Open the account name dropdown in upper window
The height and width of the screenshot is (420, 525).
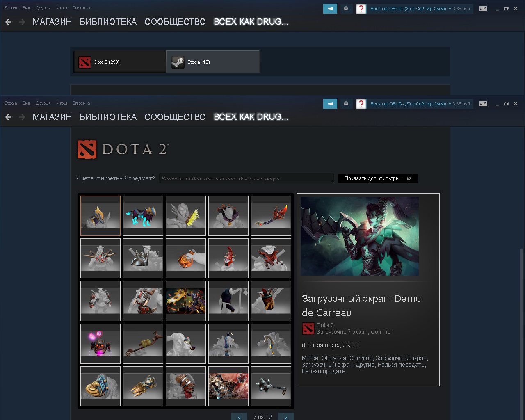point(420,9)
